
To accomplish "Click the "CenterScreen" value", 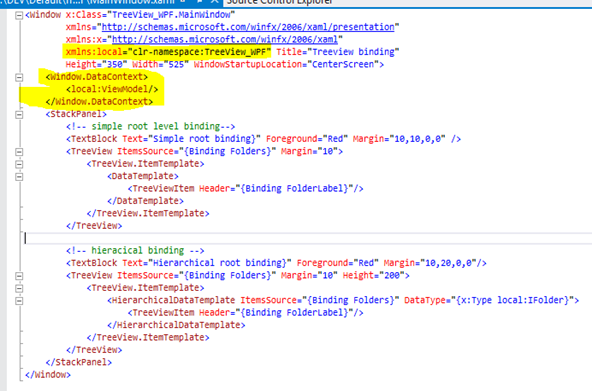I will point(343,64).
